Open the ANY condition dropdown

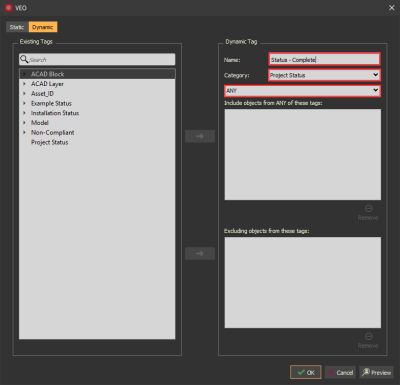[302, 90]
